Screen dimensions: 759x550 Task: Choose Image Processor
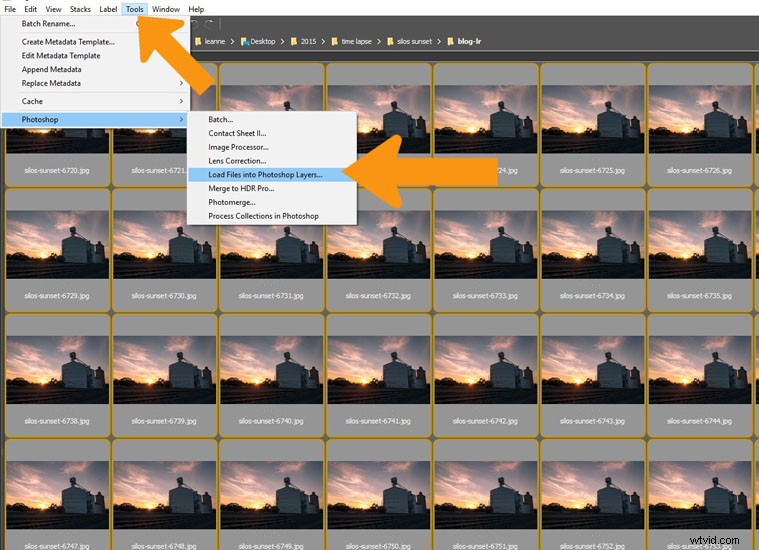pos(272,147)
